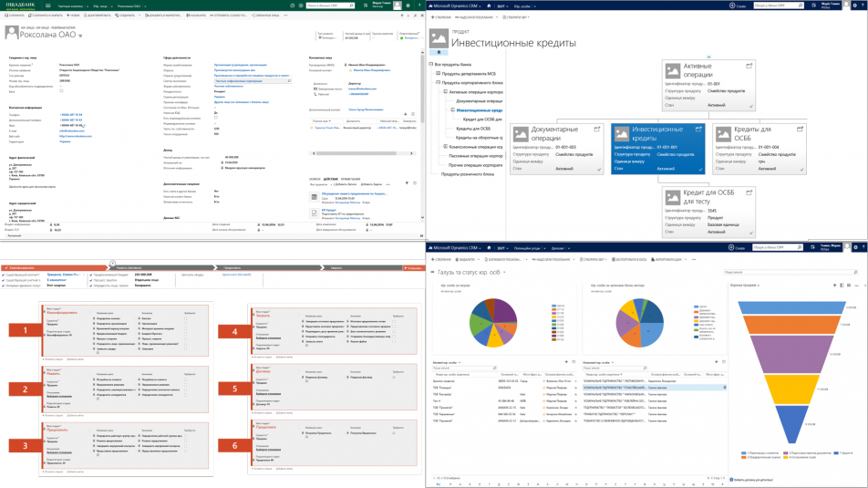The image size is (868, 488).
Task: Click the hamburger menu icon beside Ощадбанк logo
Action: [x=49, y=5]
